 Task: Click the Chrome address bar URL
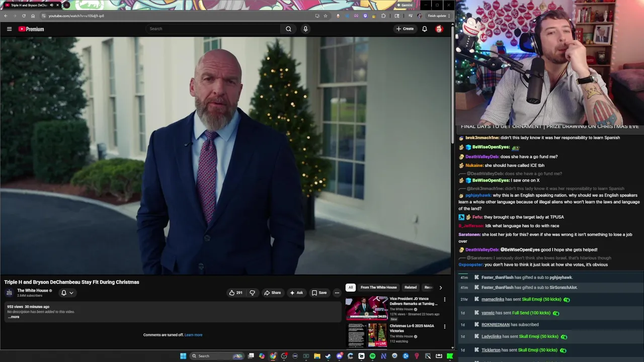76,16
